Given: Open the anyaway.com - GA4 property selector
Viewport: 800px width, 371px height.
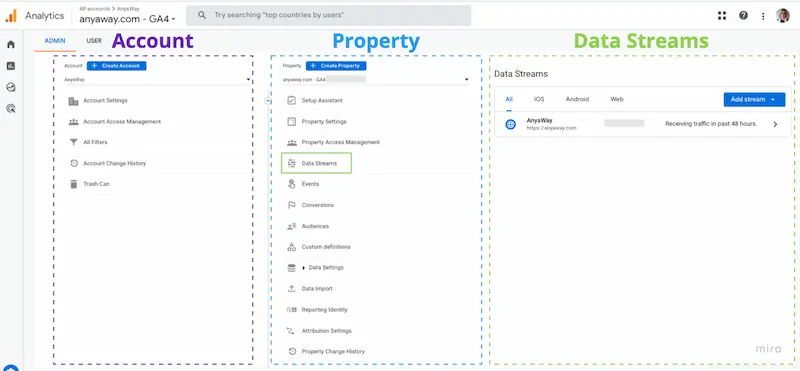Looking at the screenshot, I should coord(128,19).
